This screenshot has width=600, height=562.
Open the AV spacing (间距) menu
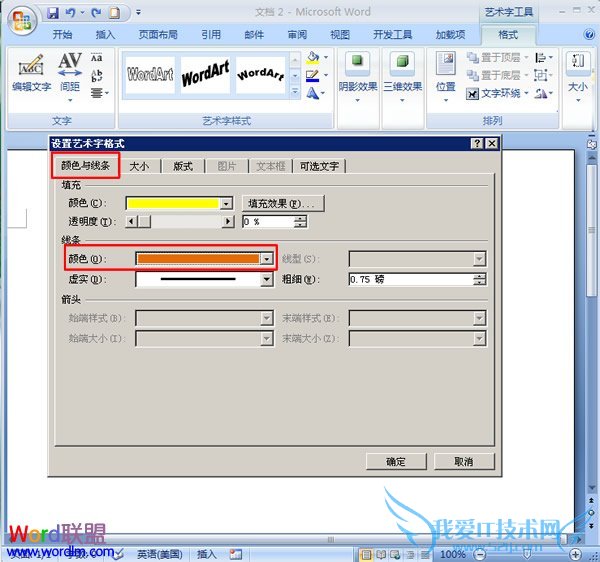click(x=70, y=78)
